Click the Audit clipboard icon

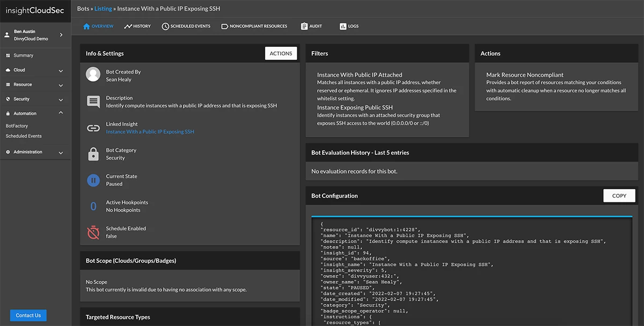tap(304, 26)
